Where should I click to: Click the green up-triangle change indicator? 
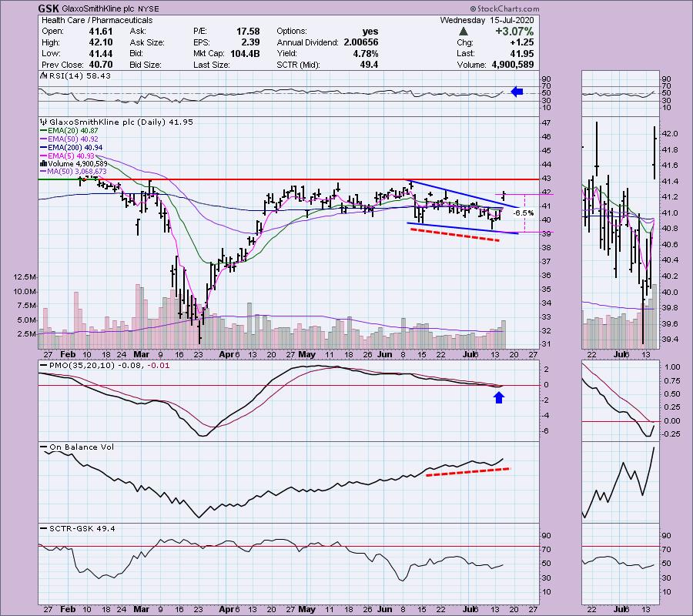(x=464, y=32)
